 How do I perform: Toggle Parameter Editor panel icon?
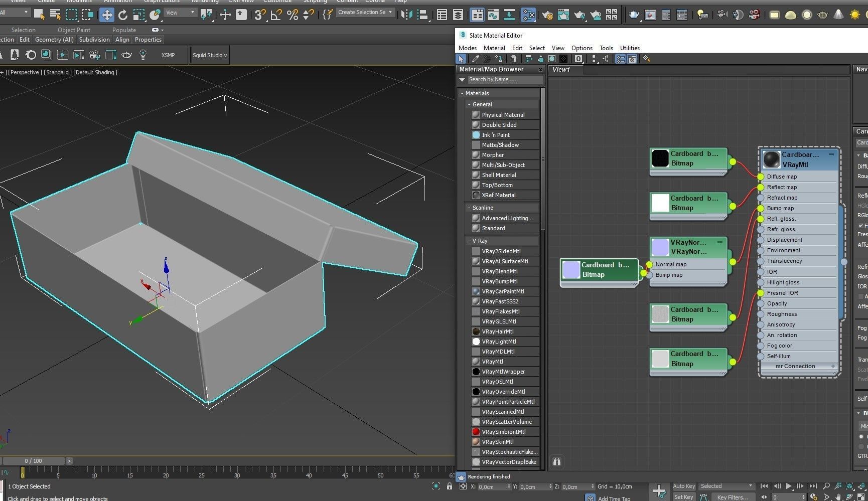click(632, 59)
